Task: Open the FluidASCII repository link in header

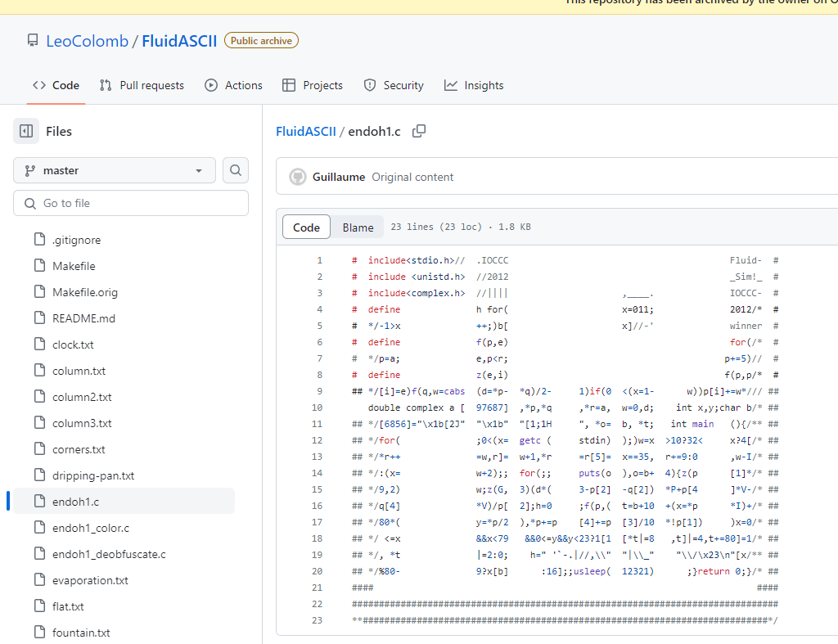Action: pos(179,41)
